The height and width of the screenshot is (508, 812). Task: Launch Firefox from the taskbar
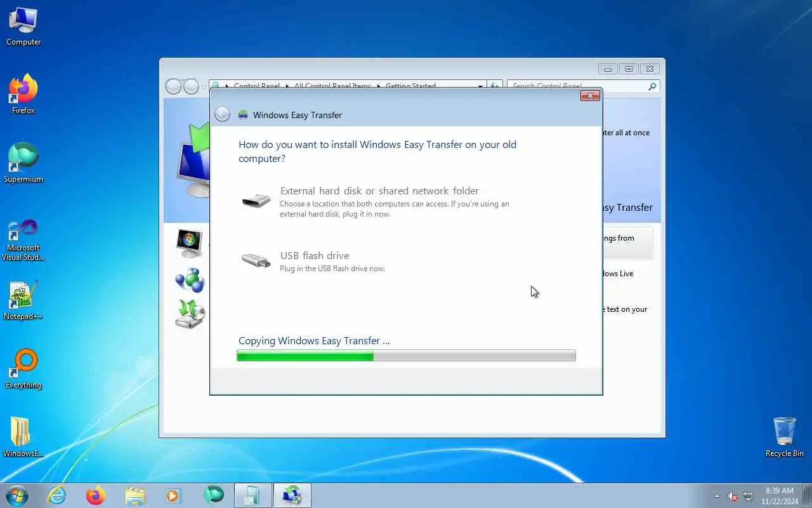[96, 495]
